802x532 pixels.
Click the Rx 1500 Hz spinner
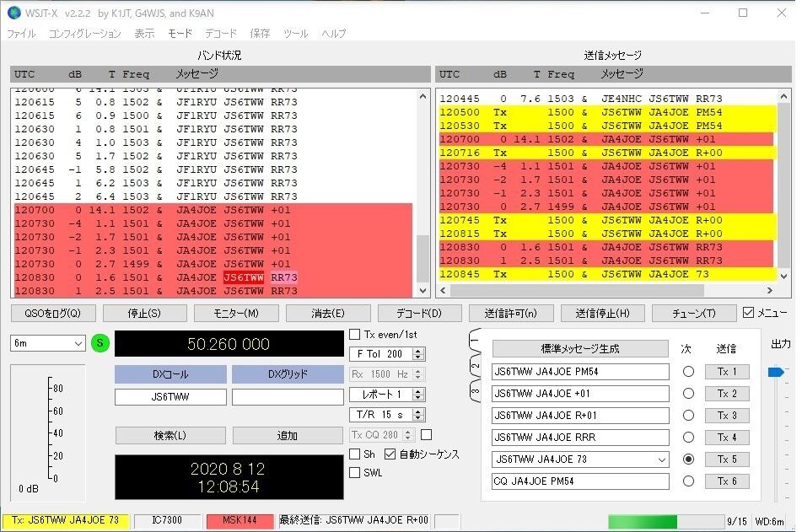pos(418,374)
